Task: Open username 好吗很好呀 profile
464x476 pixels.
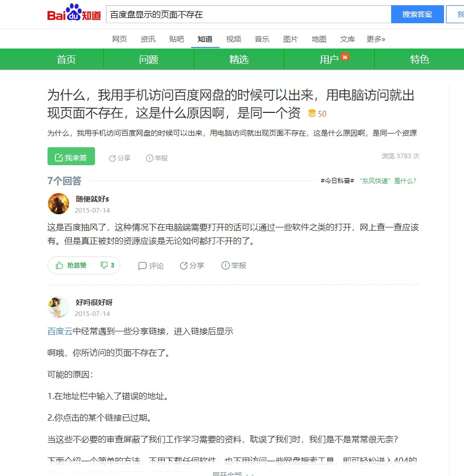Action: [94, 302]
